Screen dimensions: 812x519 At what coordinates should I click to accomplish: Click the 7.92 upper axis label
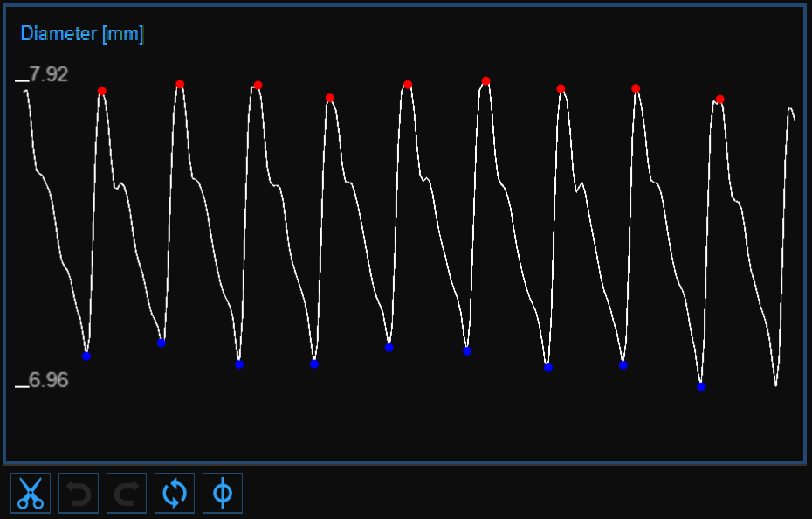[48, 75]
